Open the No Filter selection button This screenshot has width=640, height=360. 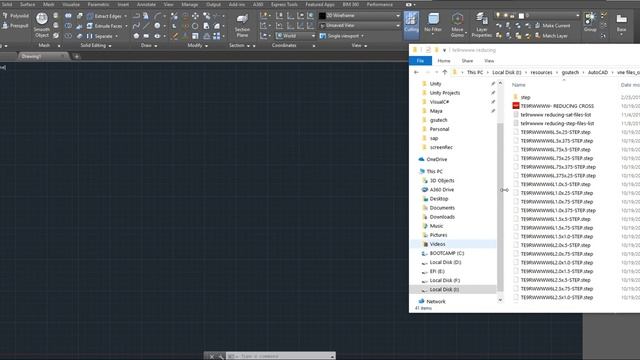(433, 24)
